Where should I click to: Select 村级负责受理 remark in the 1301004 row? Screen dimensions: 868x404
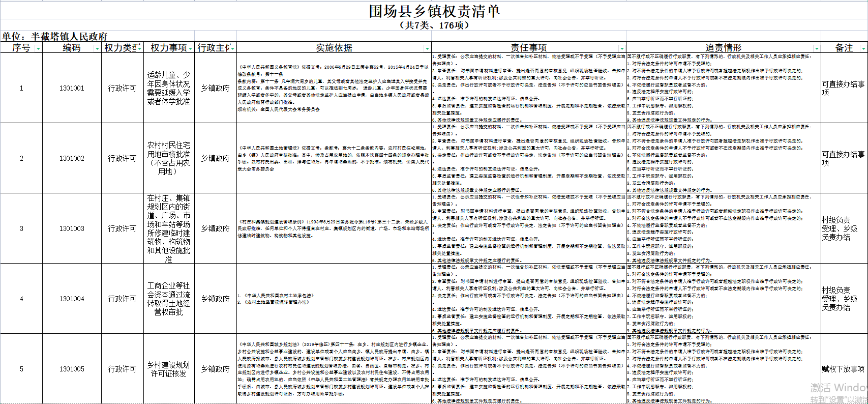(844, 299)
